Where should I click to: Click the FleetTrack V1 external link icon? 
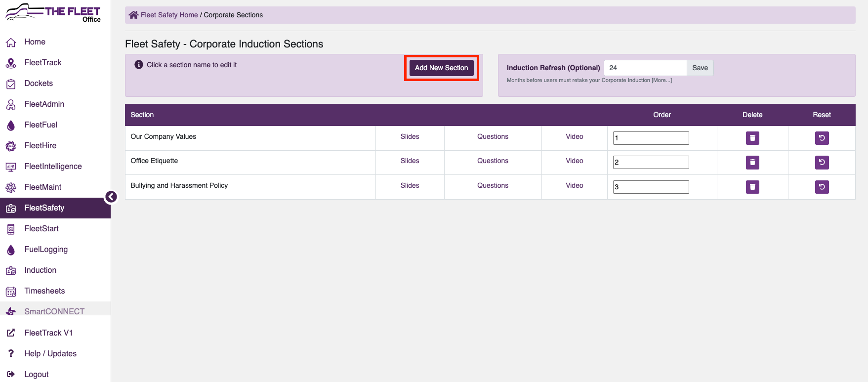tap(11, 333)
